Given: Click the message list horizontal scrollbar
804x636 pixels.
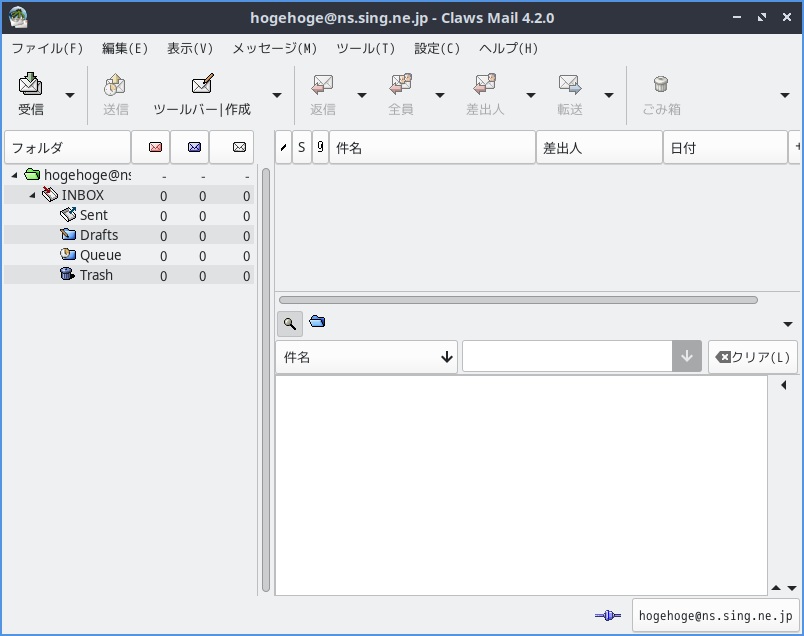Looking at the screenshot, I should click(x=518, y=300).
